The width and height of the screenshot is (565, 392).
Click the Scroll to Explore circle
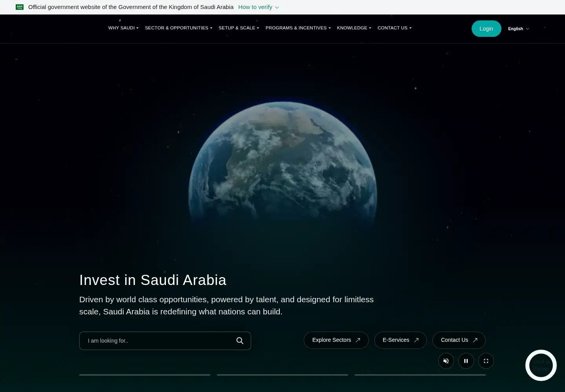point(541,365)
